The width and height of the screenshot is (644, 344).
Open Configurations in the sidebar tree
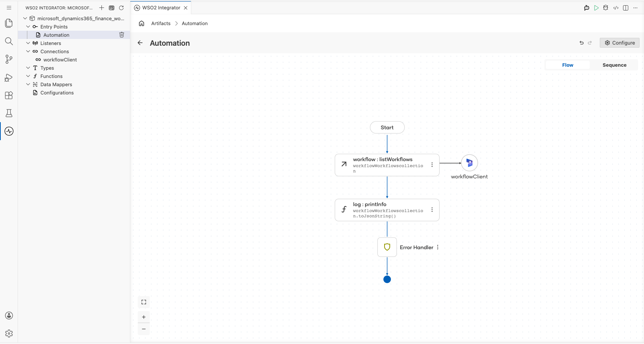tap(57, 93)
